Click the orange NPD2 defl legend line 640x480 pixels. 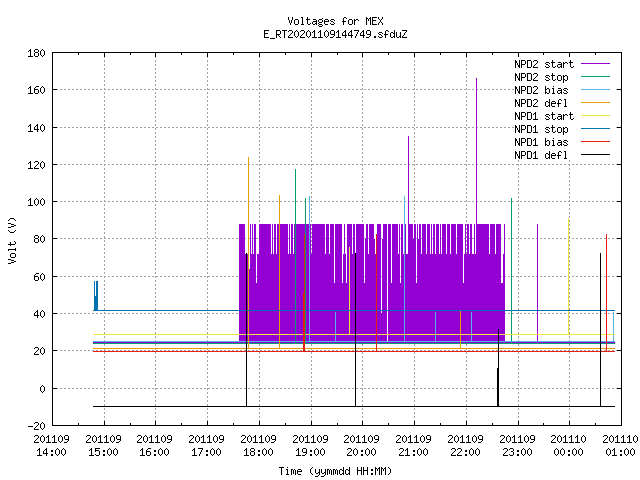[x=595, y=103]
